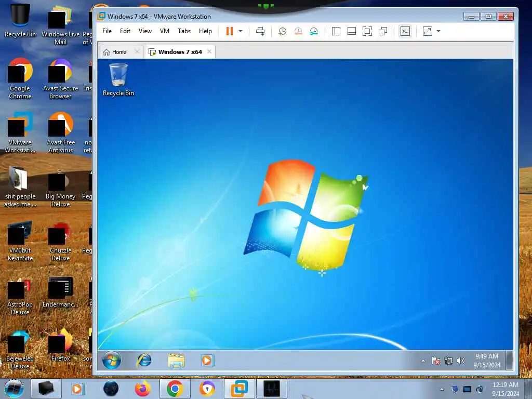Select VM0b0t KevinSite desktop icon
This screenshot has height=399, width=532.
20,241
